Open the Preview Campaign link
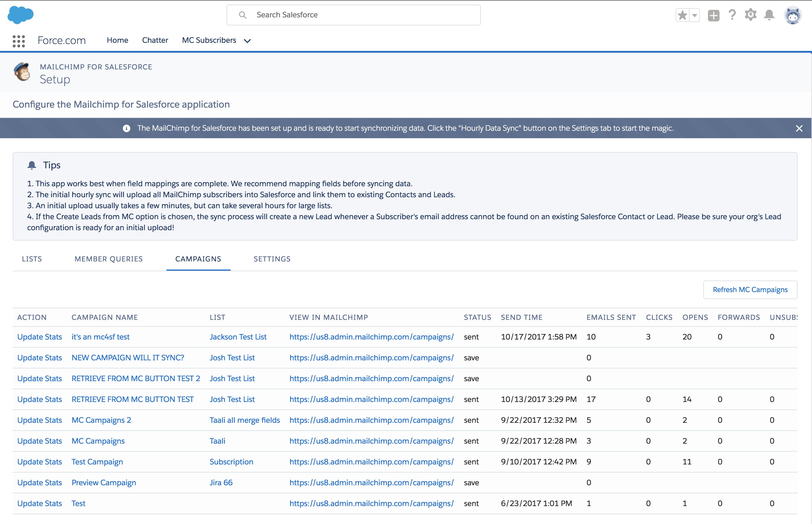The height and width of the screenshot is (524, 812). coord(104,482)
